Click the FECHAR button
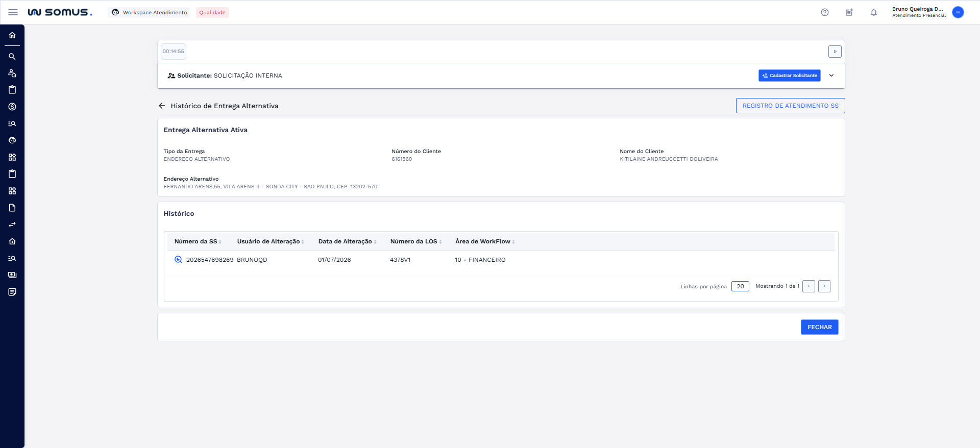Viewport: 980px width, 448px height. click(820, 327)
